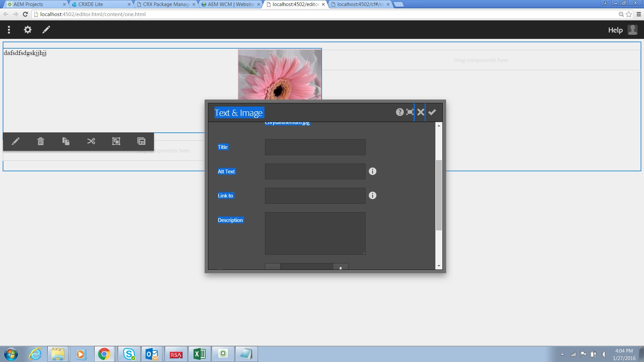
Task: Click the copy icon in component toolbar
Action: pyautogui.click(x=66, y=141)
